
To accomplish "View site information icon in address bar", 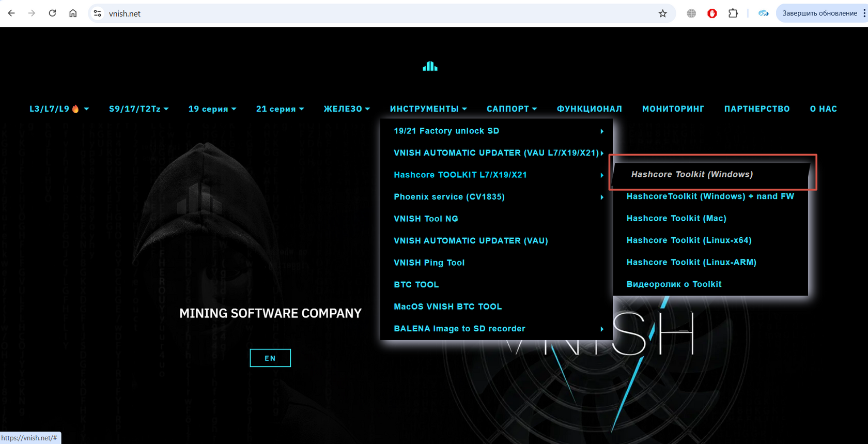I will click(97, 13).
